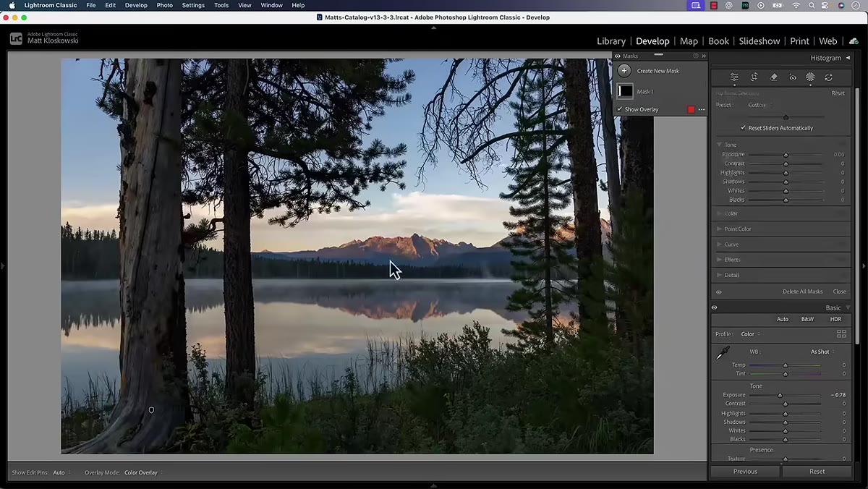Select the Red Eye correction tool
This screenshot has height=489, width=868.
coord(793,77)
